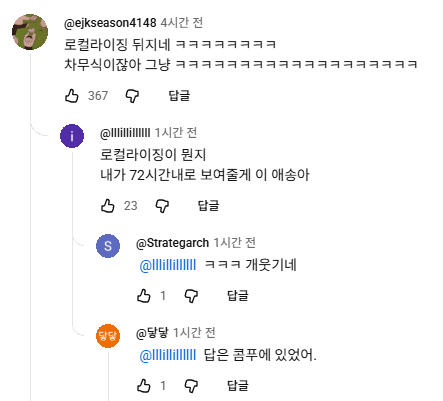The height and width of the screenshot is (401, 443).
Task: Like the comment with 23 likes
Action: 108,206
